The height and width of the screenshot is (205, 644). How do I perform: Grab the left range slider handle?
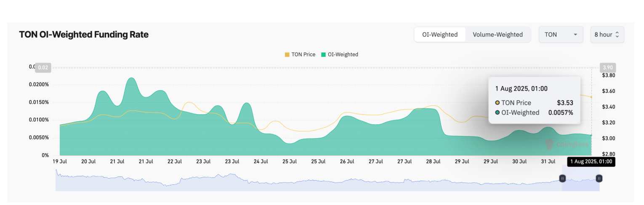tap(562, 179)
